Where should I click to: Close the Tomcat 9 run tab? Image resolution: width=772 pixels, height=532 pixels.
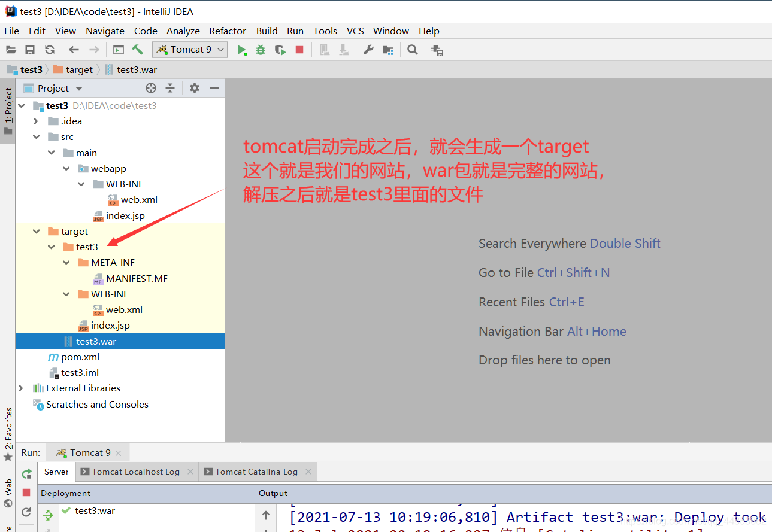click(119, 453)
